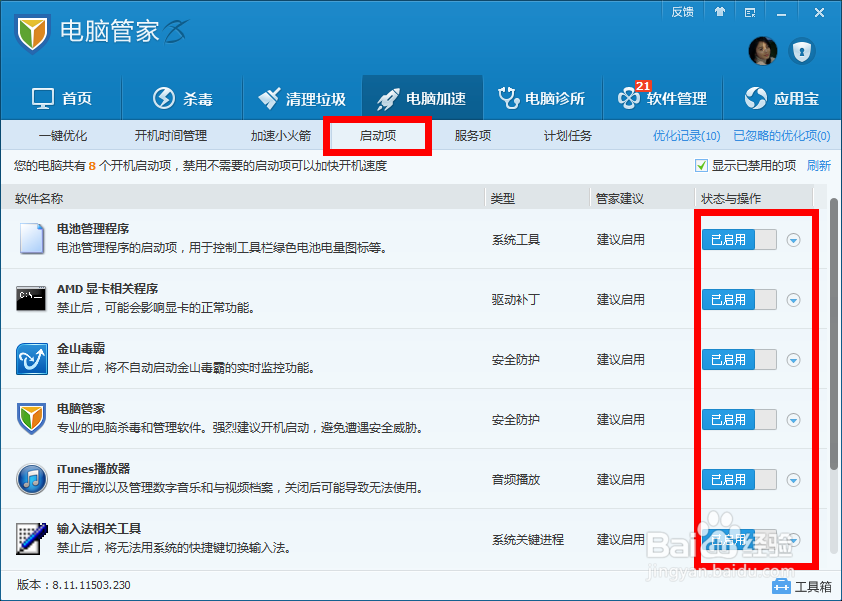842x601 pixels.
Task: Open the 反馈 feedback link
Action: (682, 12)
